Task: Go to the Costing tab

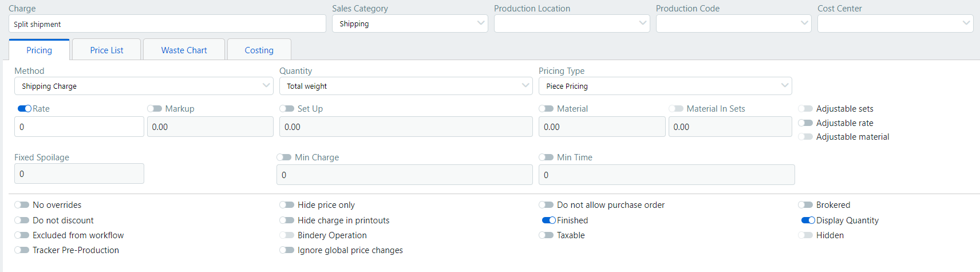Action: pos(259,50)
